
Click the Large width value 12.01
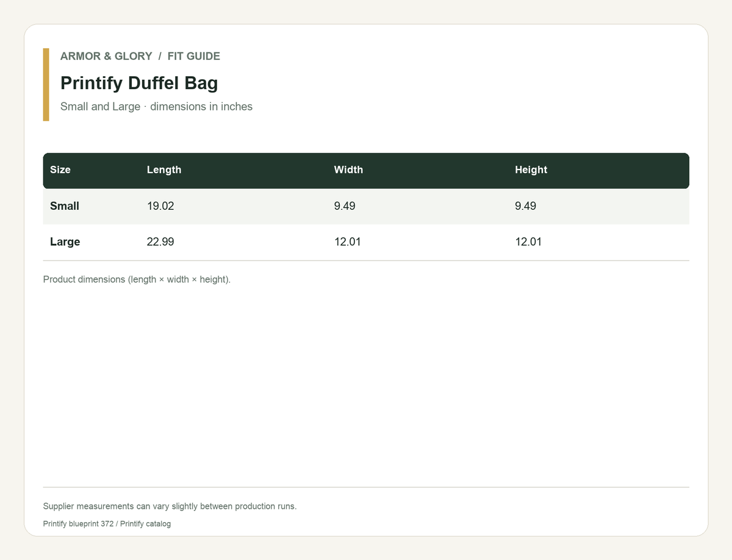[x=348, y=242]
